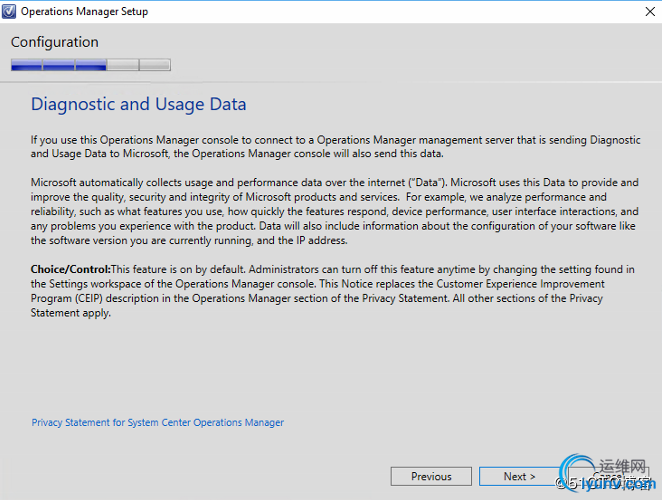Click the Configuration progress bar
The image size is (662, 500).
point(91,65)
